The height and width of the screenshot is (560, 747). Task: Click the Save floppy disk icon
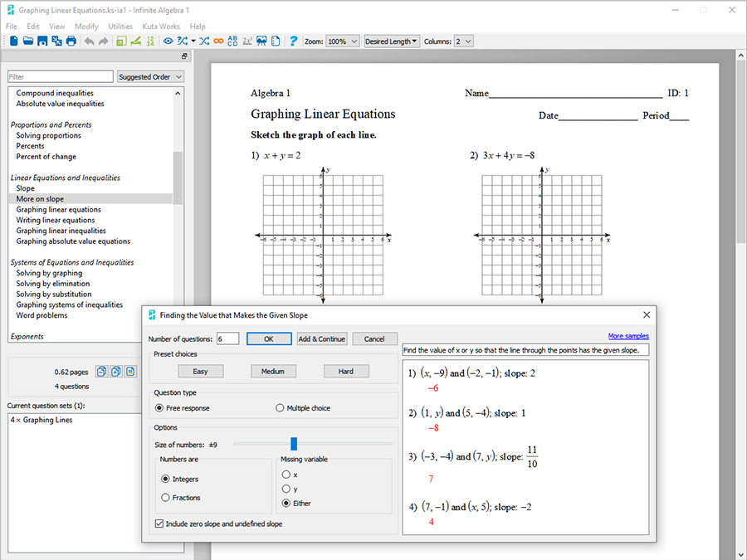[42, 41]
